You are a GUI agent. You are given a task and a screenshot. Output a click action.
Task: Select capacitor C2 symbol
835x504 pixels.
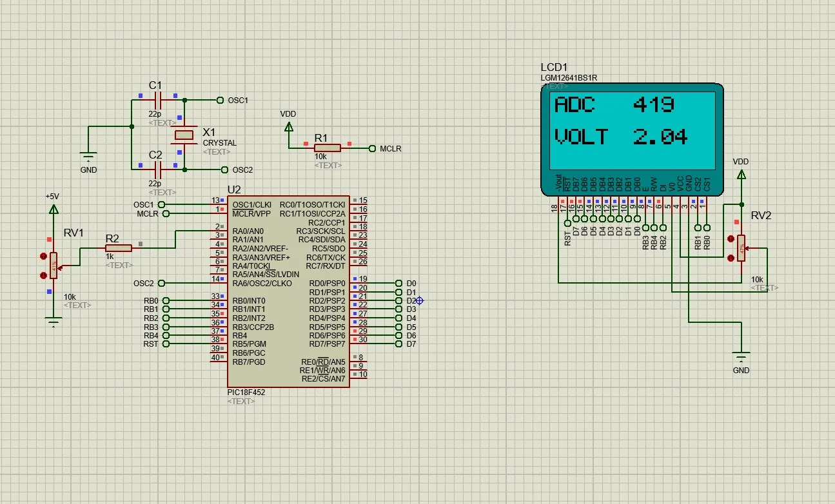pyautogui.click(x=157, y=170)
